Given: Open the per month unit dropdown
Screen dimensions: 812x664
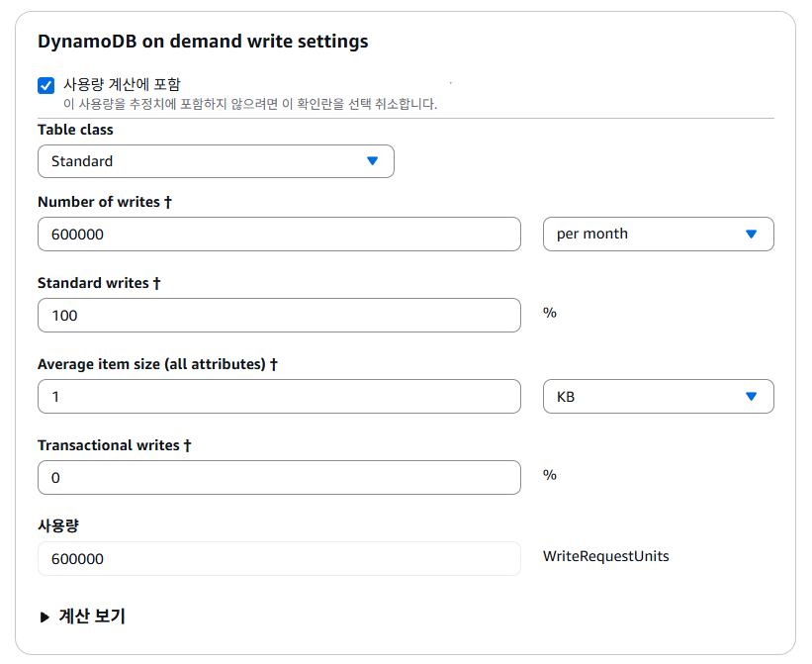Looking at the screenshot, I should (x=658, y=235).
